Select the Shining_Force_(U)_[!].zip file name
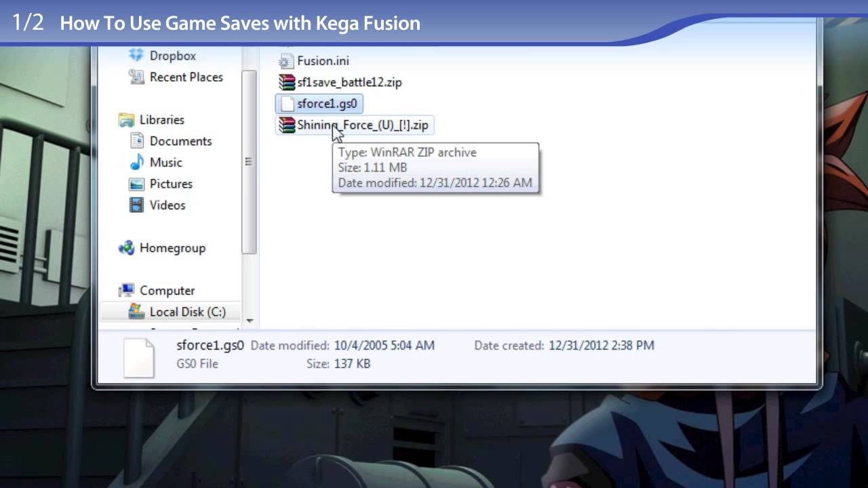Image resolution: width=868 pixels, height=488 pixels. [x=363, y=125]
